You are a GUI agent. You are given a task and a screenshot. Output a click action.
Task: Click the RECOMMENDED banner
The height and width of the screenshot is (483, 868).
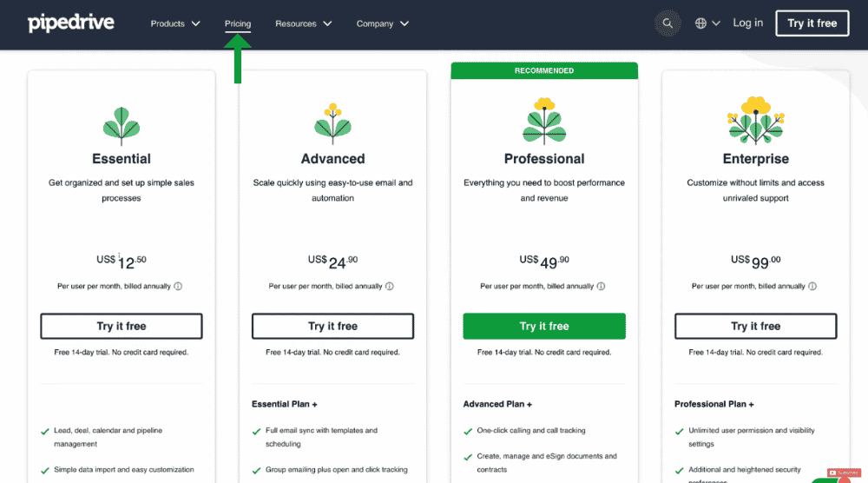[x=544, y=70]
